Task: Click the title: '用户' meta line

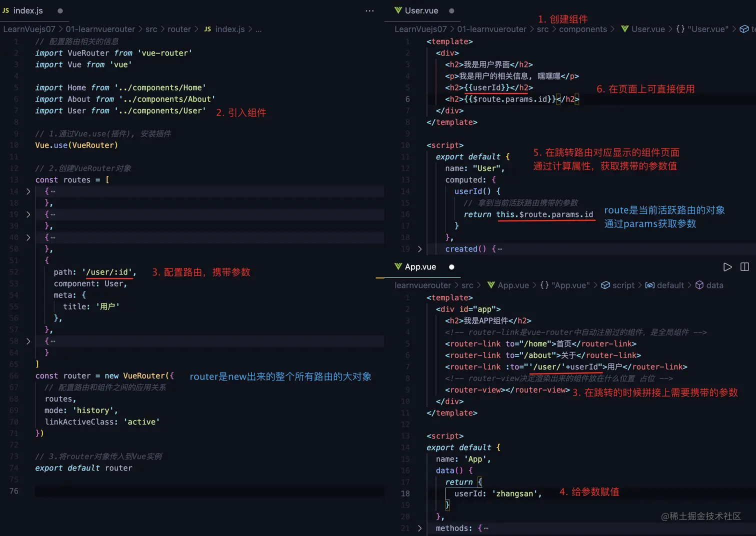Action: pos(91,306)
